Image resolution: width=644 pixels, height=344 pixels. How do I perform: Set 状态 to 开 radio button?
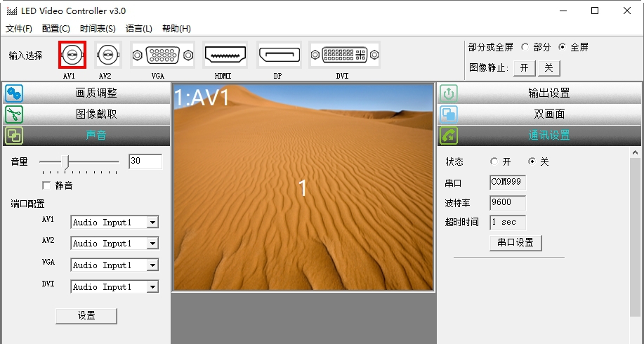pyautogui.click(x=494, y=161)
